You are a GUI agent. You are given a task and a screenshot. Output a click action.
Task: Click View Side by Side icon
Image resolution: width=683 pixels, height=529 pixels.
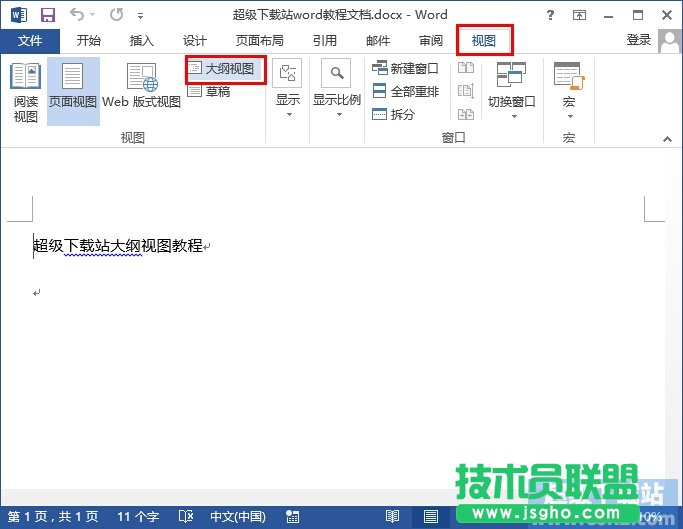[x=466, y=68]
